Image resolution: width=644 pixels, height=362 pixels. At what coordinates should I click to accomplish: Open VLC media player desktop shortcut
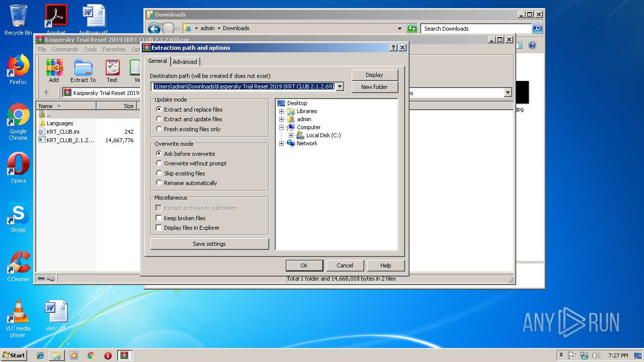click(x=18, y=319)
